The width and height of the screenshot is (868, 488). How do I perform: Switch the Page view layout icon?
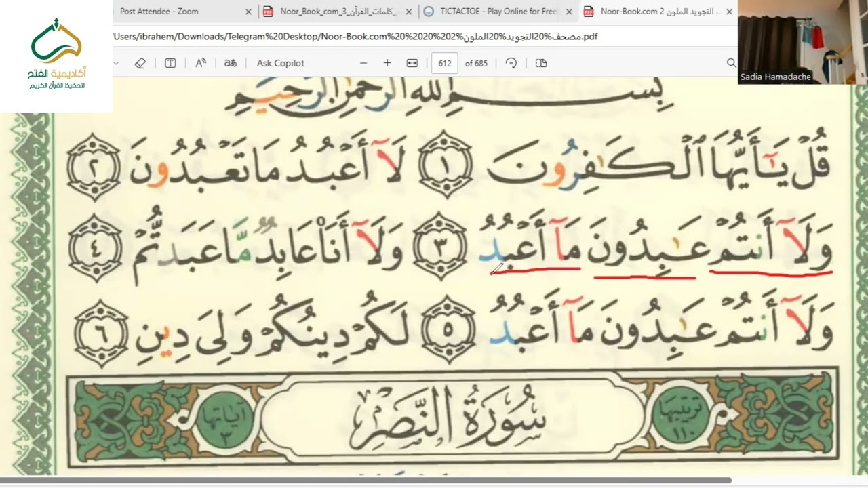point(541,63)
